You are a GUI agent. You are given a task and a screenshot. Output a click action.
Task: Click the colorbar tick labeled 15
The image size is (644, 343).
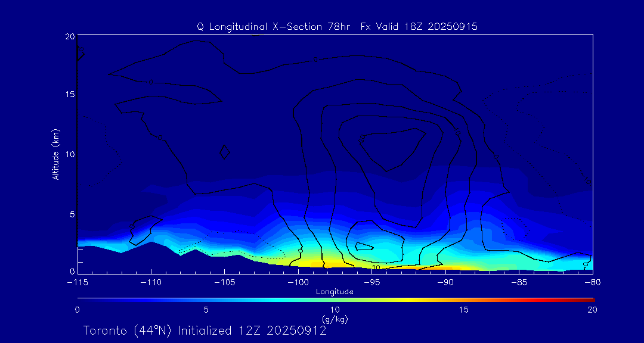(x=463, y=310)
